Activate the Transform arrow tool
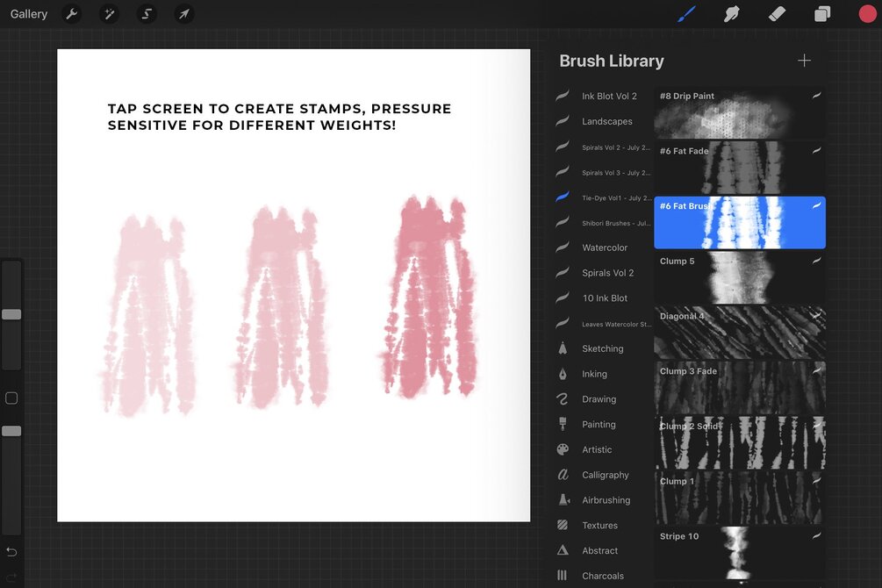This screenshot has width=882, height=588. (184, 14)
